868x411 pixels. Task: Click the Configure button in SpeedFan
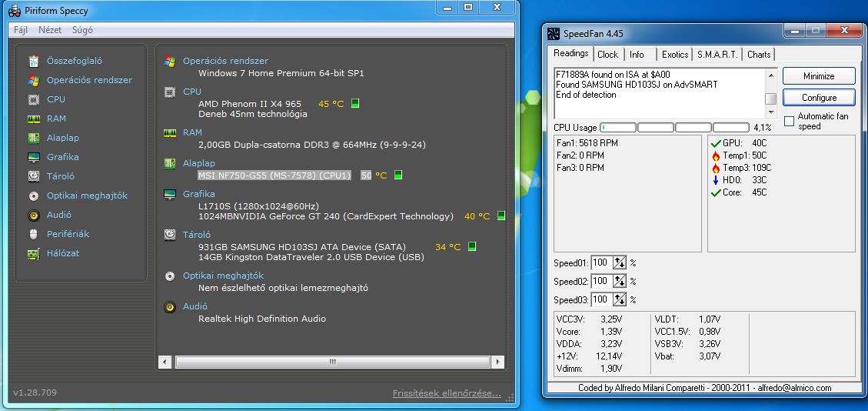point(819,98)
